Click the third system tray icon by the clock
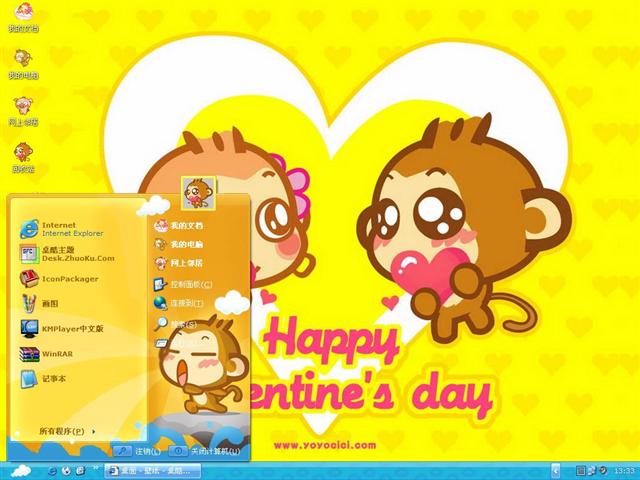This screenshot has height=480, width=640. (603, 471)
